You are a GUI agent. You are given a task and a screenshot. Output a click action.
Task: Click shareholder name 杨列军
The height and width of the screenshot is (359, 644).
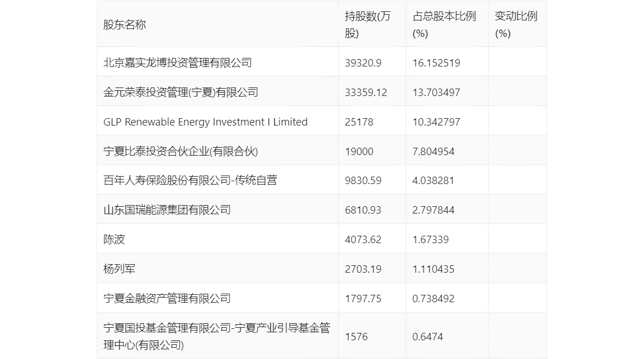(119, 269)
